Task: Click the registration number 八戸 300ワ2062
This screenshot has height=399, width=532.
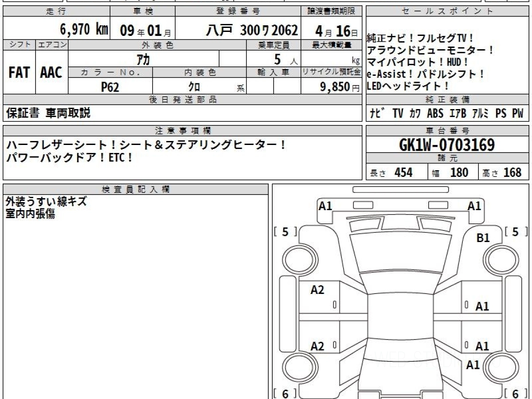Action: point(252,30)
